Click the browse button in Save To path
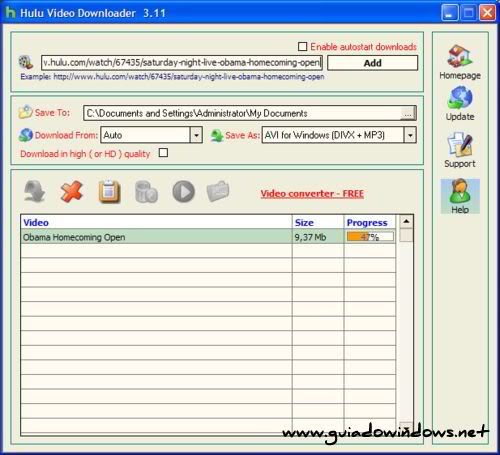500x455 pixels. pos(408,113)
